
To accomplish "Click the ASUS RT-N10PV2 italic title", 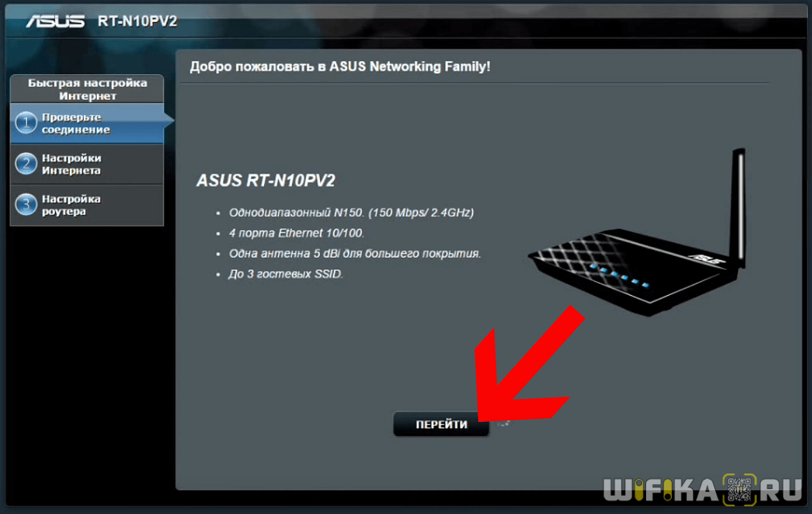I will click(x=266, y=181).
